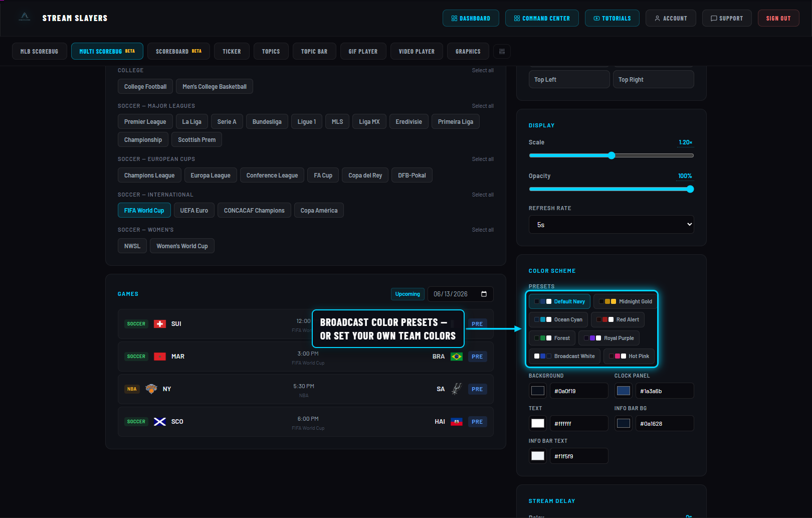This screenshot has height=518, width=812.
Task: Apply the Red Alert preset
Action: (x=618, y=319)
